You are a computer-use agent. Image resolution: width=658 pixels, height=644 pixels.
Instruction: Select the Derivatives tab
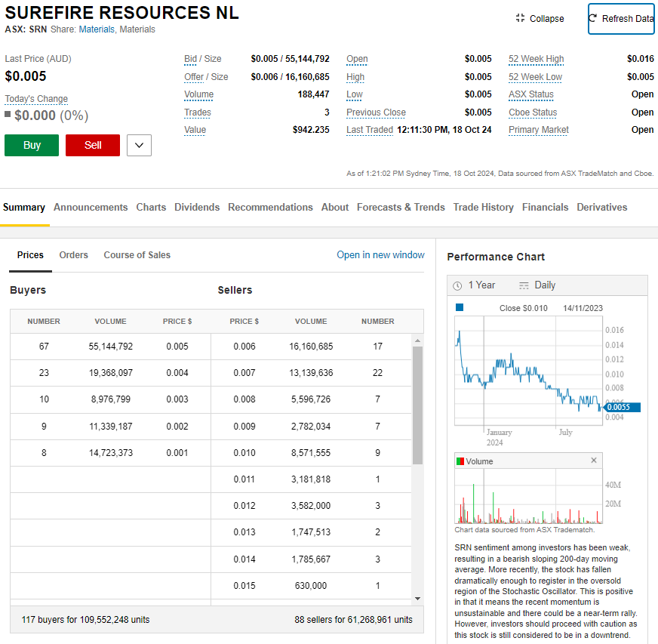click(601, 208)
